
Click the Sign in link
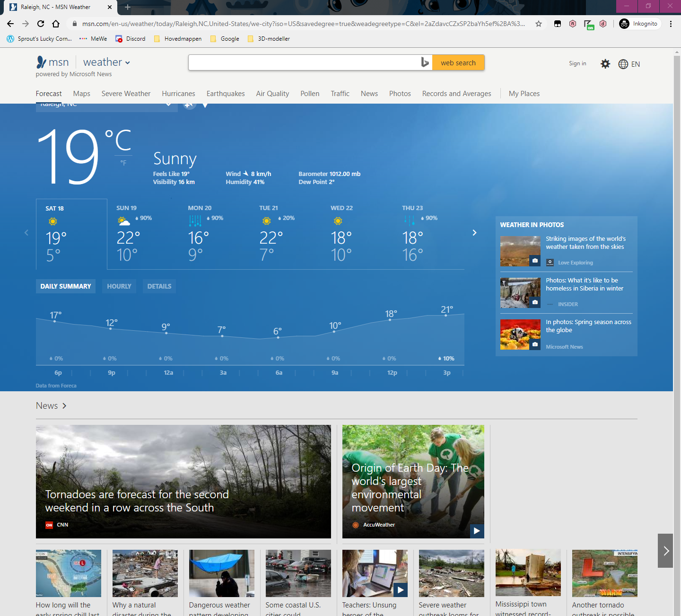(577, 63)
